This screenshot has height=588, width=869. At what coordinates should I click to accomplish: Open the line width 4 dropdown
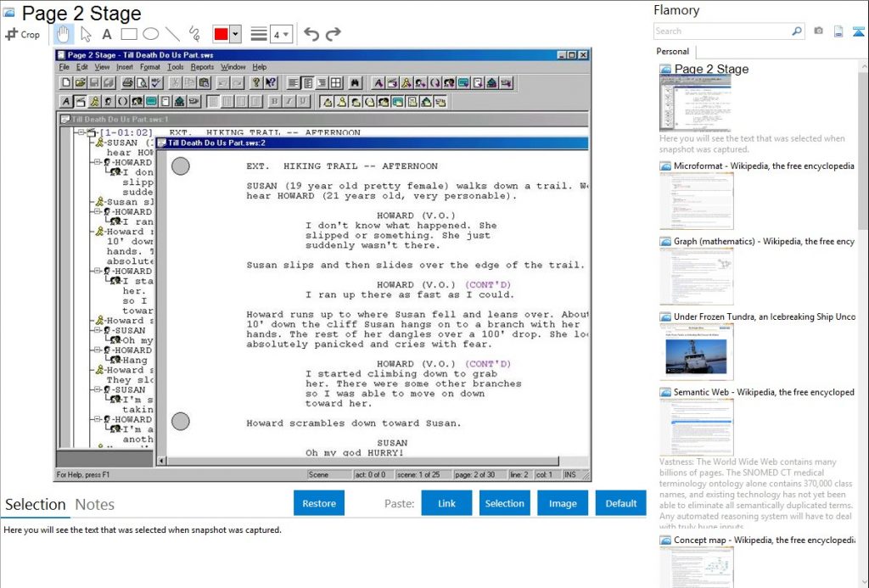[282, 34]
